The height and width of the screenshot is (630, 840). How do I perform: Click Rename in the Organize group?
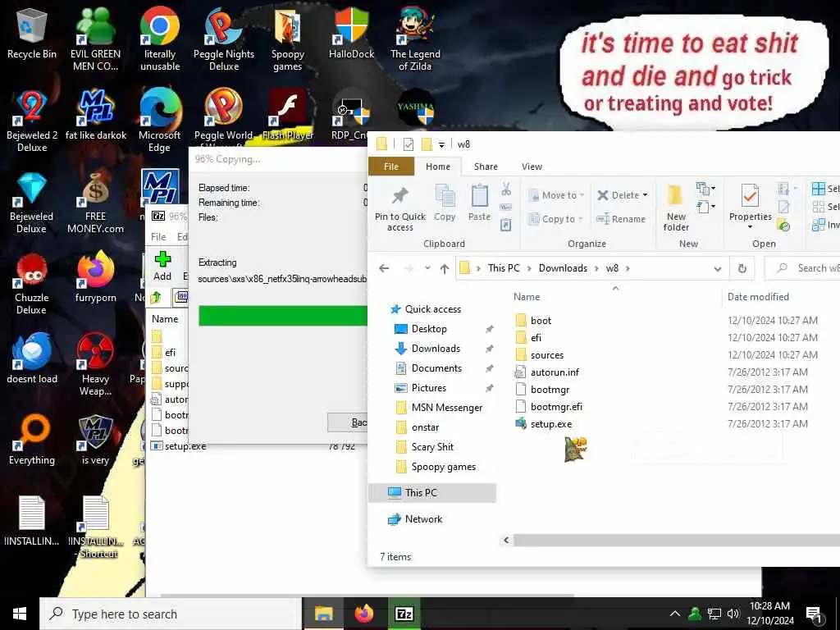coord(621,218)
